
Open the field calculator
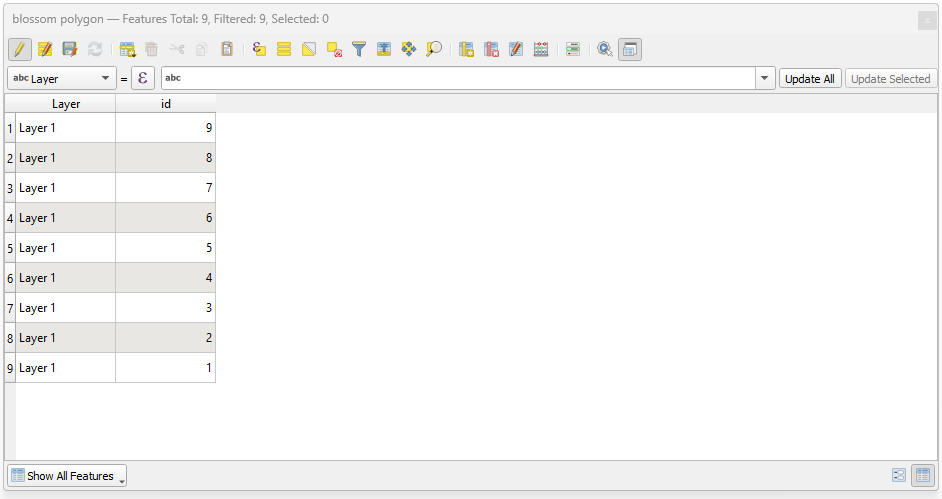point(541,49)
